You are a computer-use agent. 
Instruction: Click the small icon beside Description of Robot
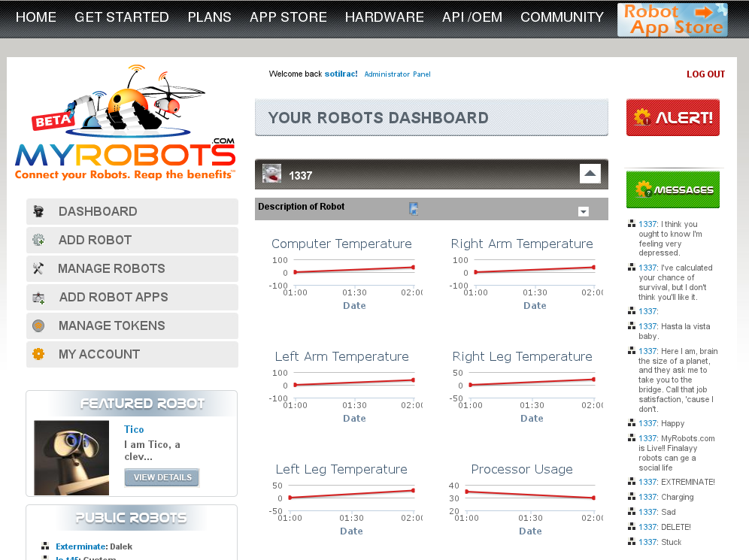414,208
